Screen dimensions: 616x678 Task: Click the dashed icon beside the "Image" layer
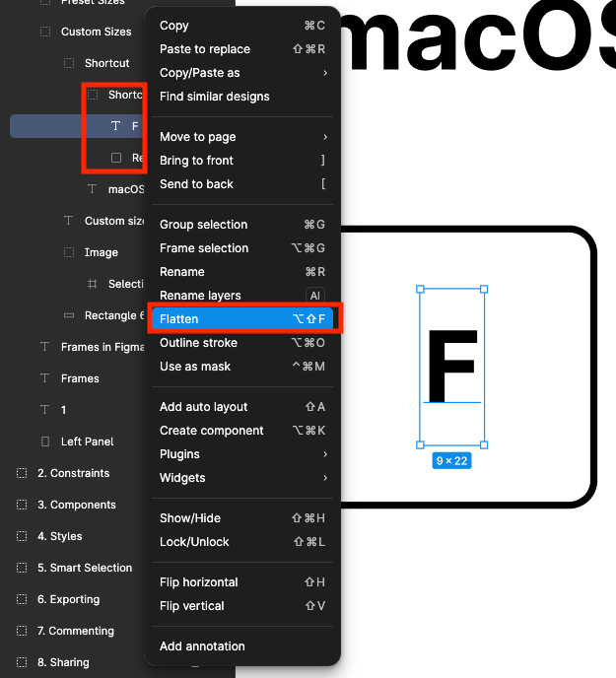(x=69, y=252)
